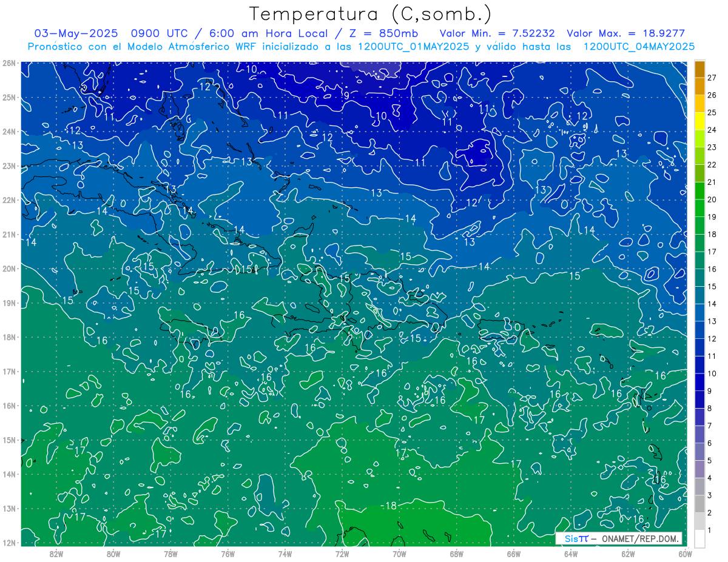Click the "78W" longitude axis label

[170, 553]
